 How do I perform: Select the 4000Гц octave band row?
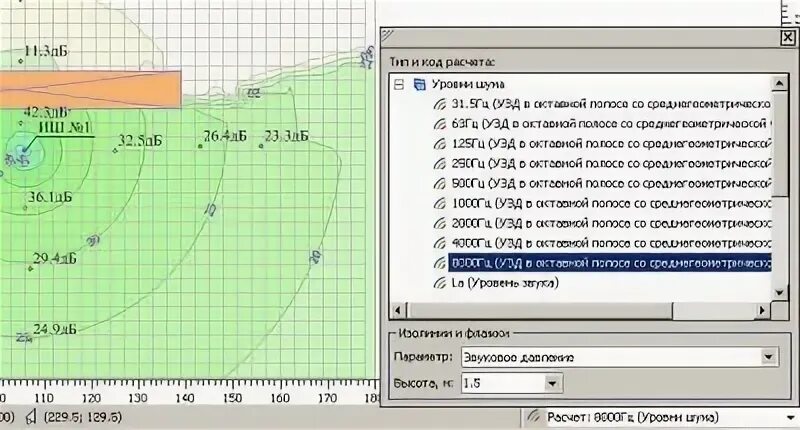(x=611, y=243)
